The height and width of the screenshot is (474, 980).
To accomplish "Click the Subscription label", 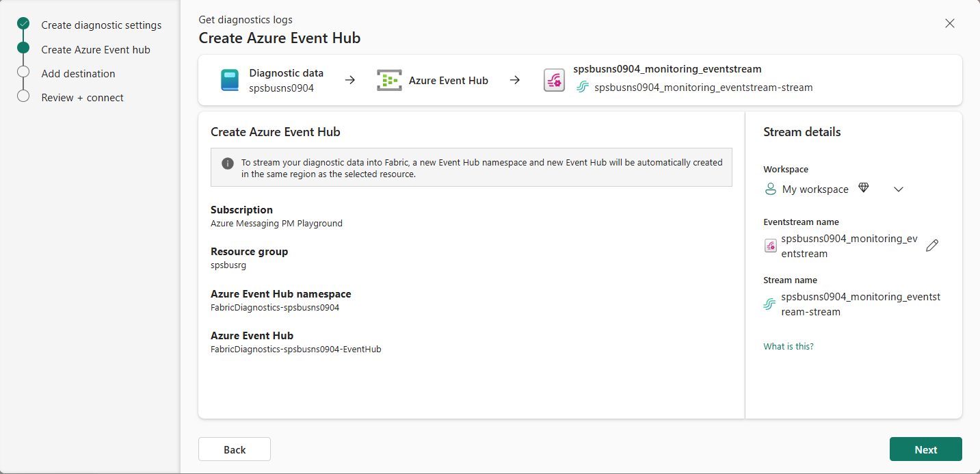I will pyautogui.click(x=241, y=210).
